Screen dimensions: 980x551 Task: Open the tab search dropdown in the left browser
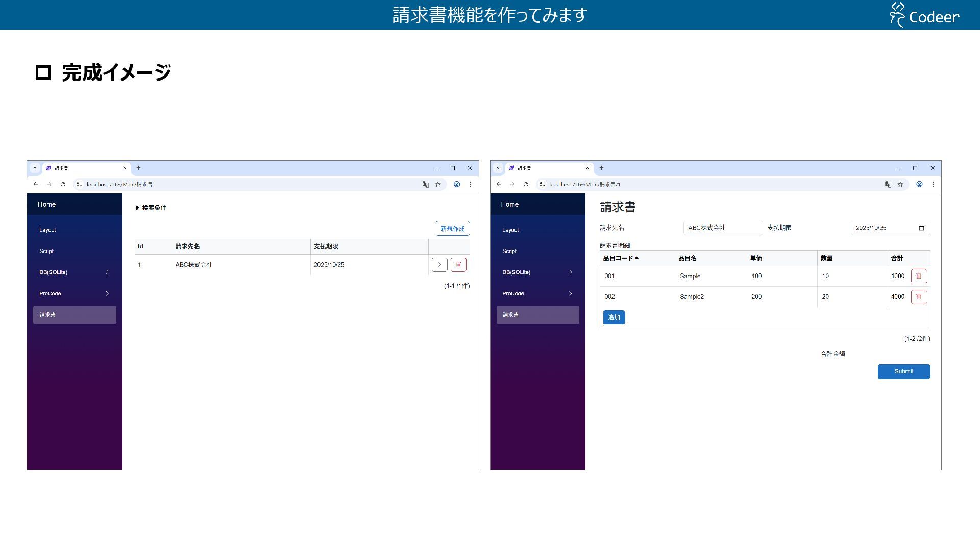pos(35,168)
